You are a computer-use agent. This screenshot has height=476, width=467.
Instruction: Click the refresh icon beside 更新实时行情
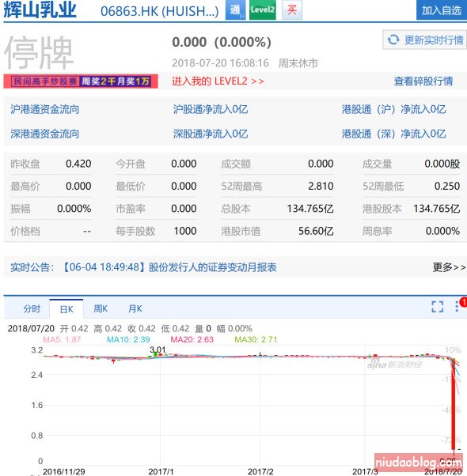(393, 40)
